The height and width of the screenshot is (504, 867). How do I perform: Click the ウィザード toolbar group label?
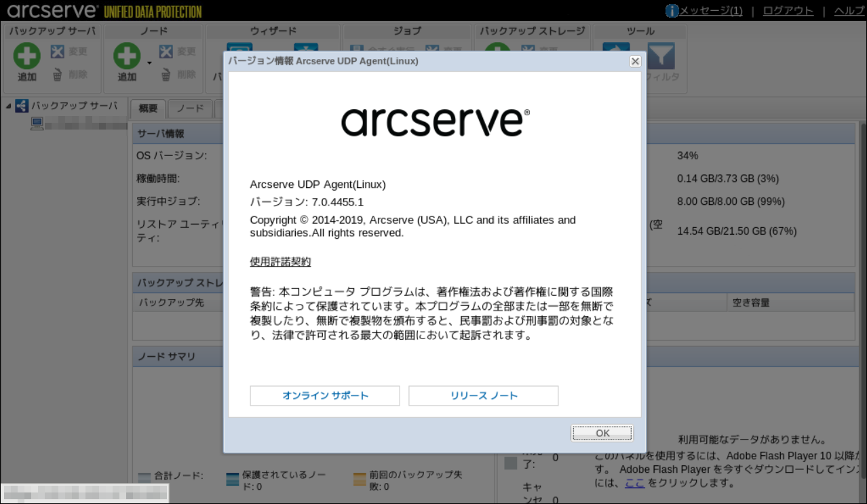pyautogui.click(x=273, y=31)
